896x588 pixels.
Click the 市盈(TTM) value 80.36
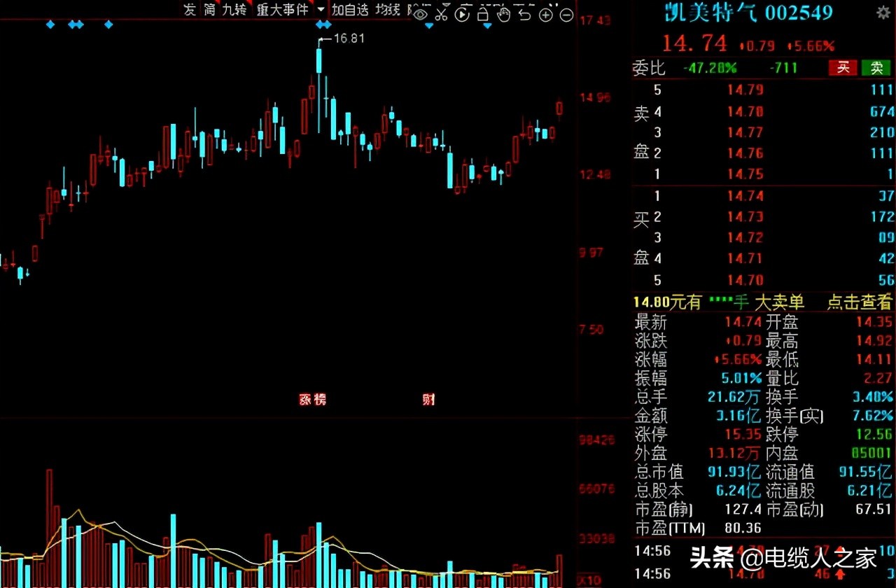tap(742, 528)
